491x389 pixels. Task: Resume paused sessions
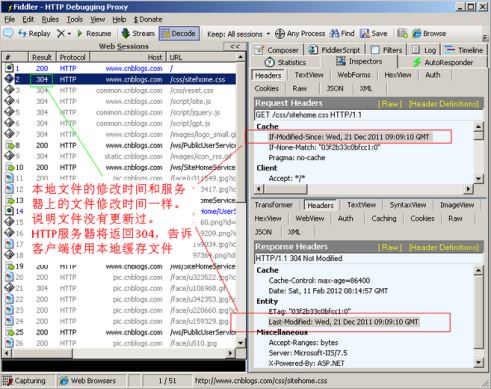pyautogui.click(x=94, y=33)
